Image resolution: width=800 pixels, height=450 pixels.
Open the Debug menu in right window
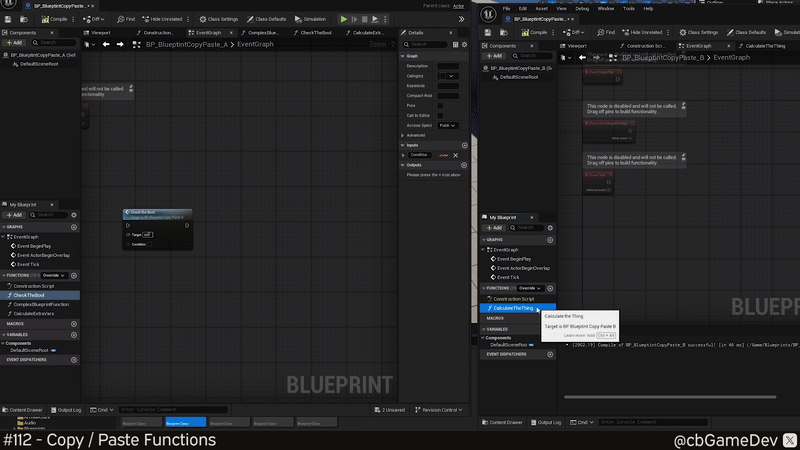coord(582,9)
